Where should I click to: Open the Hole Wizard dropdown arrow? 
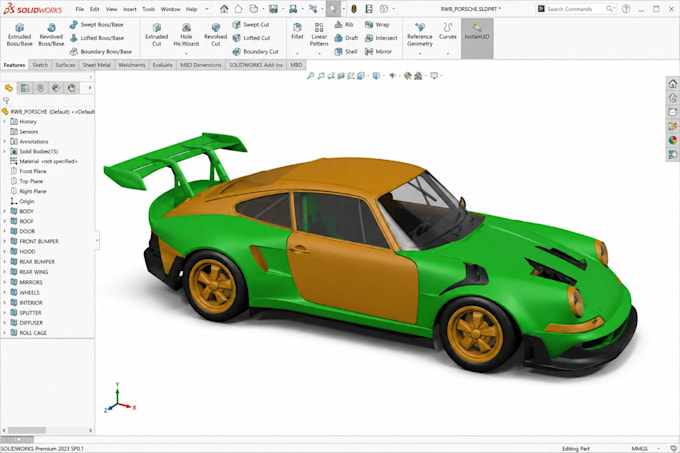click(x=186, y=54)
